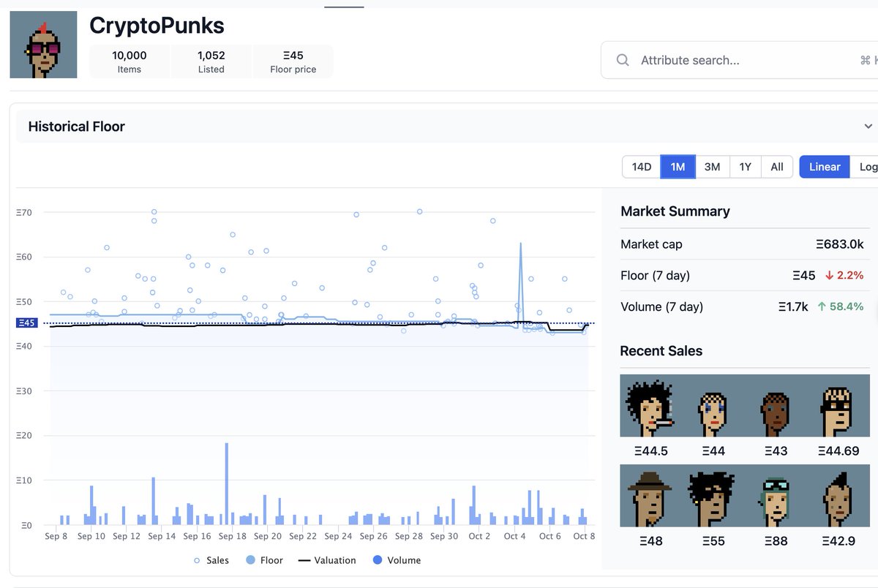
Task: Open the punk sold for Ξ44
Action: (x=713, y=406)
